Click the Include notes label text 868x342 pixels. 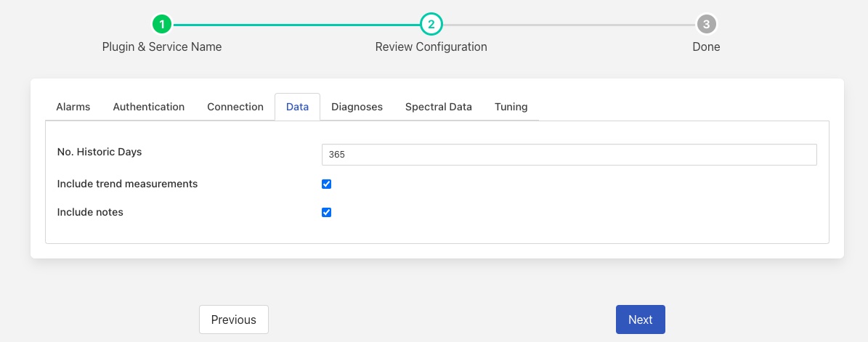tap(90, 213)
